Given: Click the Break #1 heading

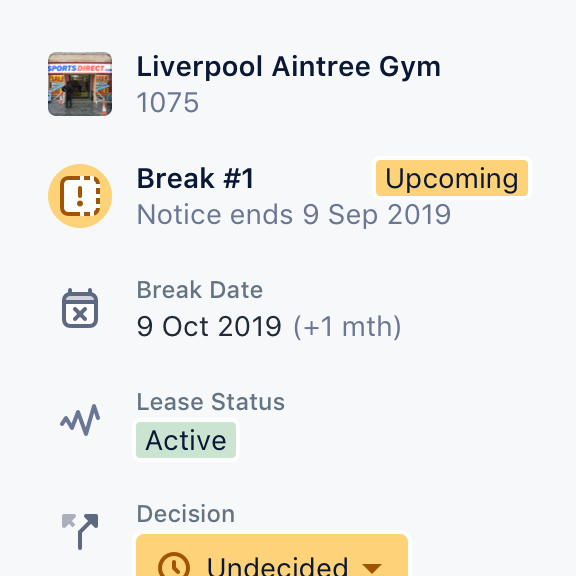Looking at the screenshot, I should tap(195, 179).
